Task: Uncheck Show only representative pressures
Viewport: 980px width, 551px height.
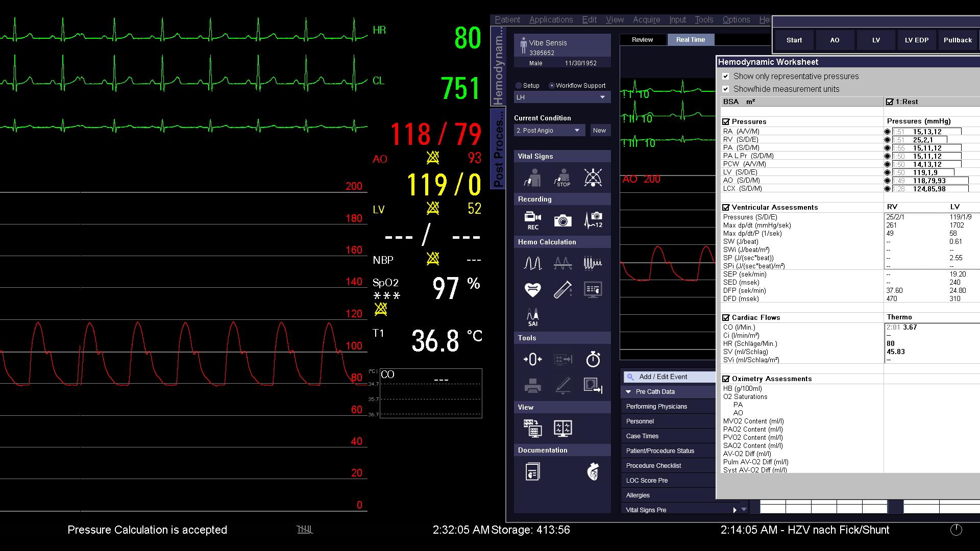Action: pos(726,77)
